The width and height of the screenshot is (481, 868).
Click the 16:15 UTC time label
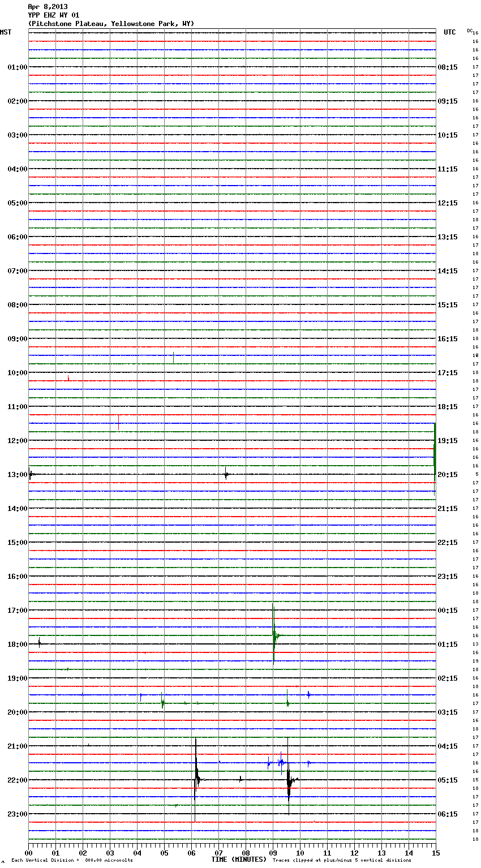448,339
